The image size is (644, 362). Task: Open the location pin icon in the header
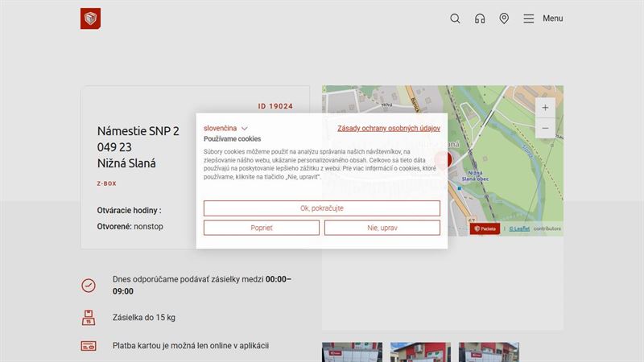(504, 19)
